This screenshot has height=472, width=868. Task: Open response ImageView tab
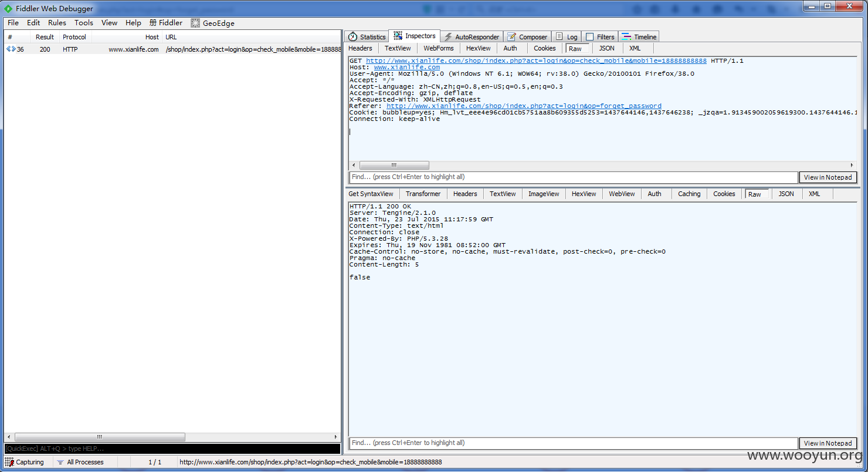click(544, 194)
